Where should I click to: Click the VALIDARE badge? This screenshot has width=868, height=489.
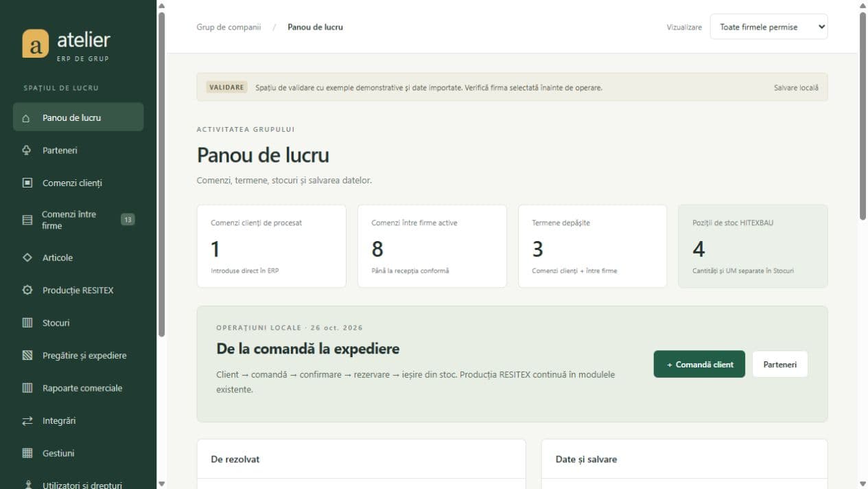pyautogui.click(x=227, y=87)
